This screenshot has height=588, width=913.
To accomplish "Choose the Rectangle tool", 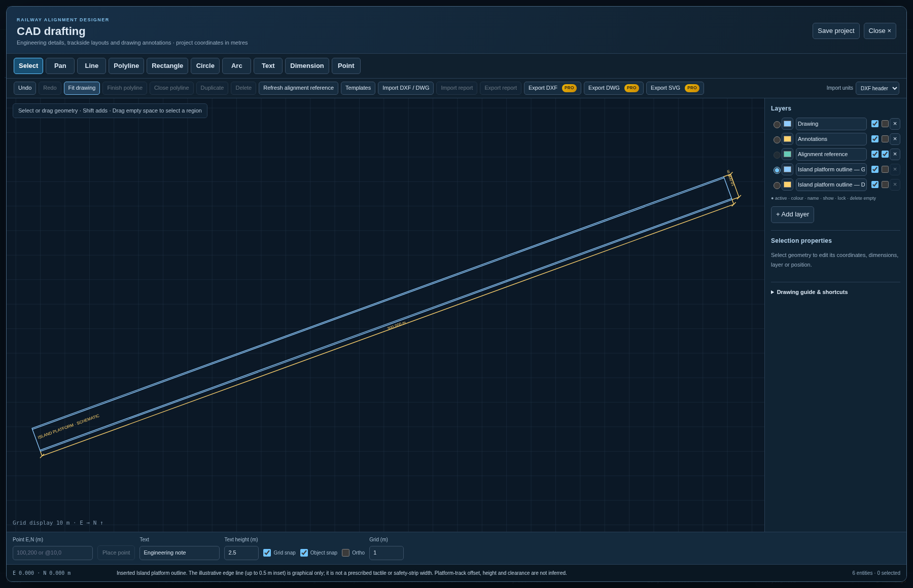I will [167, 66].
